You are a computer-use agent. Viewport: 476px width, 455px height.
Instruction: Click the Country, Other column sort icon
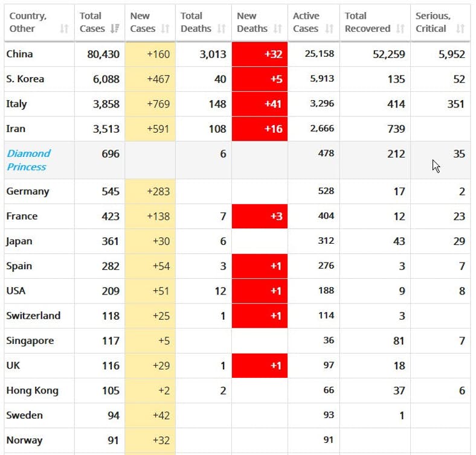pos(64,28)
